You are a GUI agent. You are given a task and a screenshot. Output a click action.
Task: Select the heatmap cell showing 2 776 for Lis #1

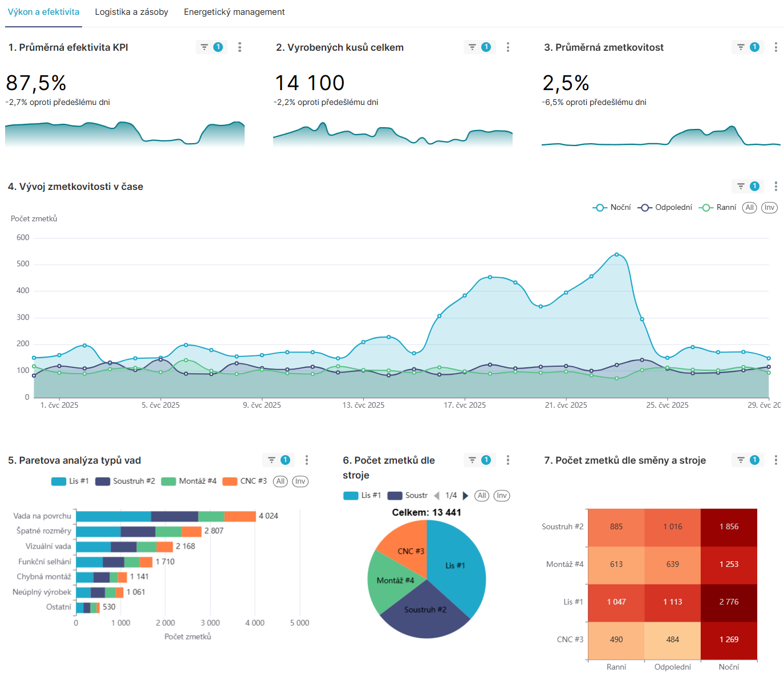[x=729, y=602]
